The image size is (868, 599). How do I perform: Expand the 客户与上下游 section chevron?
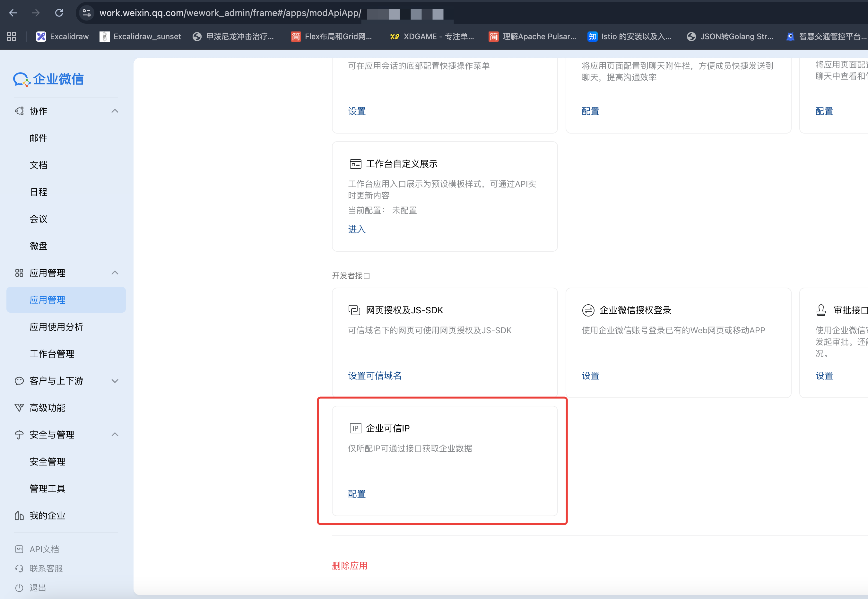point(115,381)
